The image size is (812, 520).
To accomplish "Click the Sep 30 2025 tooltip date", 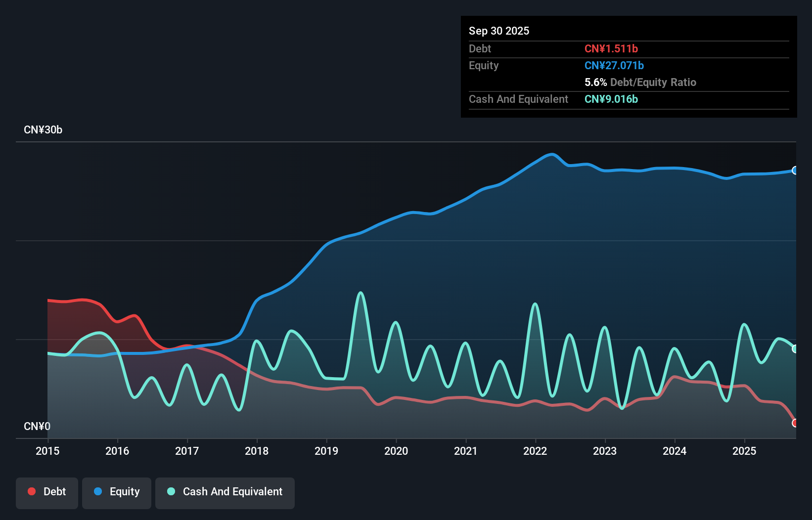I will click(x=499, y=31).
